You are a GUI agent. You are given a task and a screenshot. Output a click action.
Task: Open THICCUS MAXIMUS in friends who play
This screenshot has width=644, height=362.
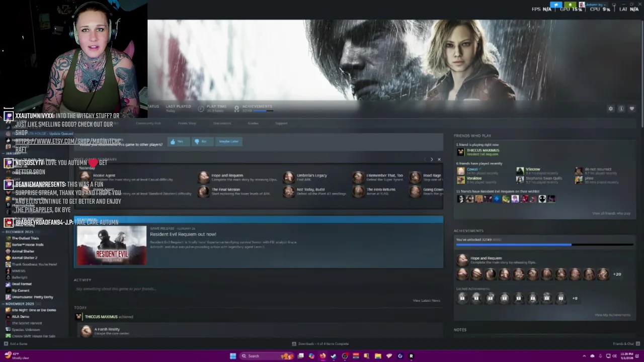click(482, 150)
